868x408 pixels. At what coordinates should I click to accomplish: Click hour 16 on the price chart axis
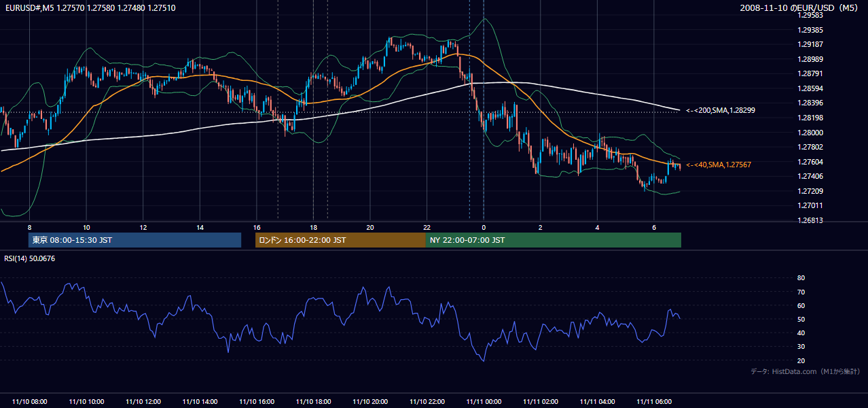pyautogui.click(x=257, y=227)
